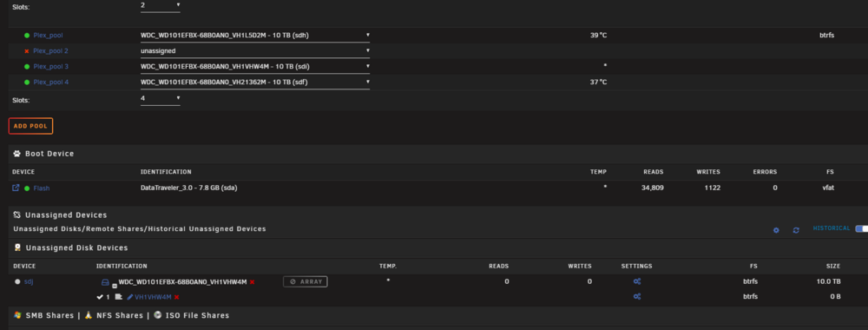The height and width of the screenshot is (330, 868).
Task: Click the 10.0 TB size value
Action: pyautogui.click(x=829, y=281)
